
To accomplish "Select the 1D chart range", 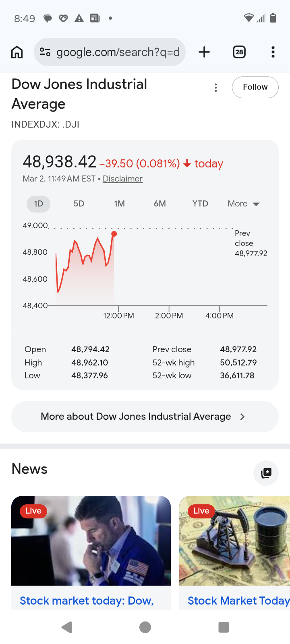I will [39, 204].
